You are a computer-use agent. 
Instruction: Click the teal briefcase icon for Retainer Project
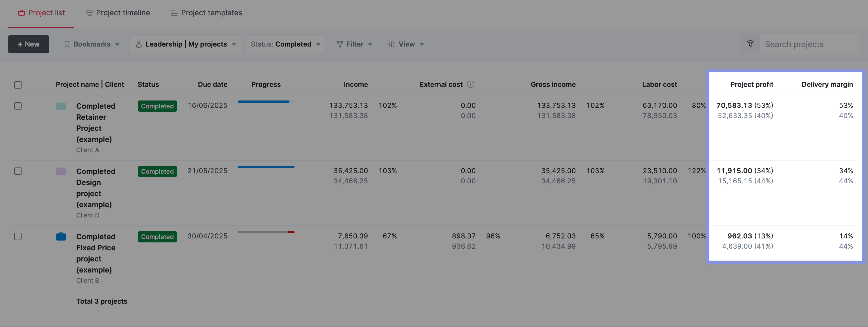click(x=61, y=106)
